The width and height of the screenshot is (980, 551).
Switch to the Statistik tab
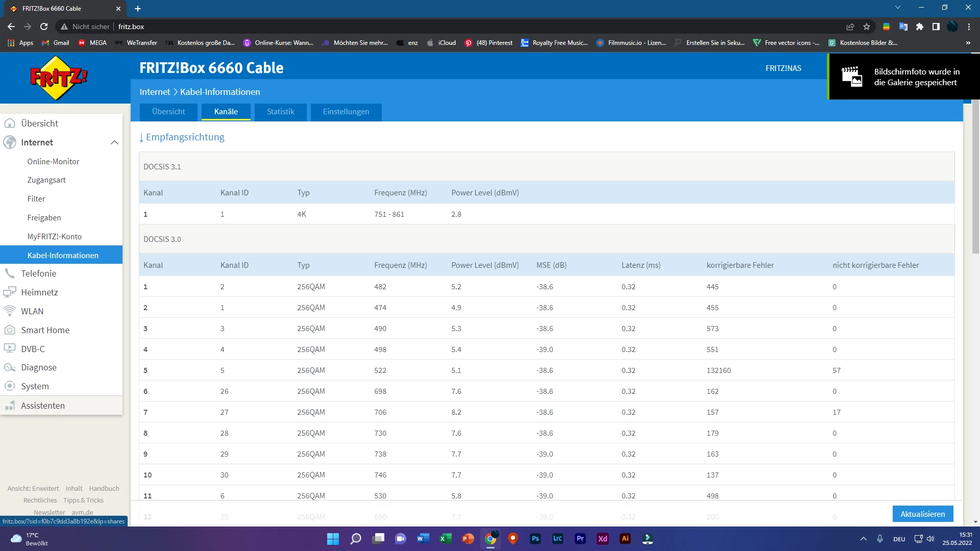click(x=280, y=112)
